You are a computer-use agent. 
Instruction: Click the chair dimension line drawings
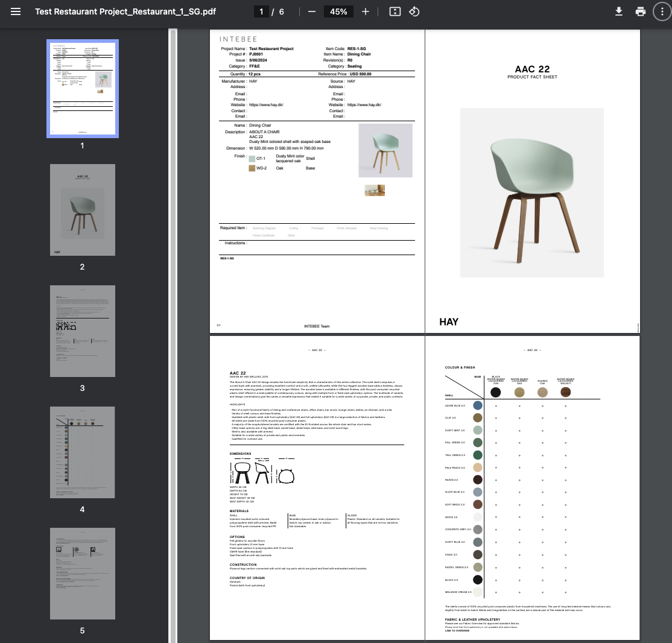click(x=262, y=471)
